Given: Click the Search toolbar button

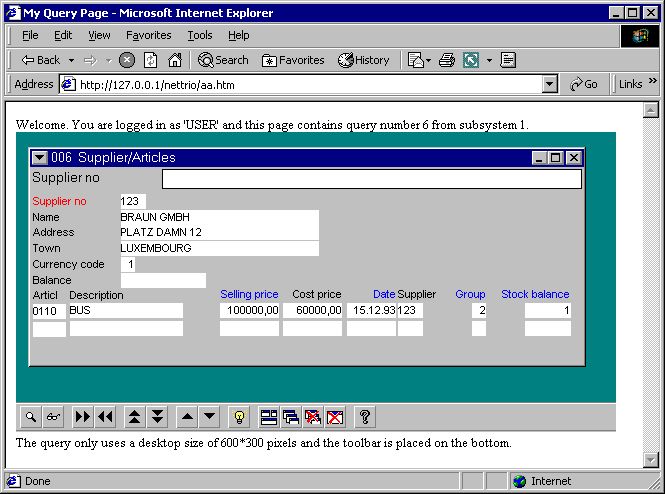Looking at the screenshot, I should pos(223,60).
